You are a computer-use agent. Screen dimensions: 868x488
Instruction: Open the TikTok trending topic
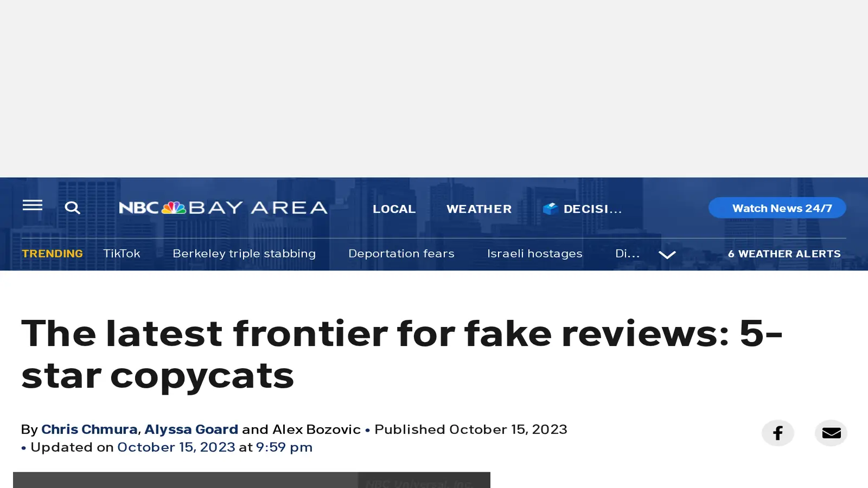tap(122, 253)
